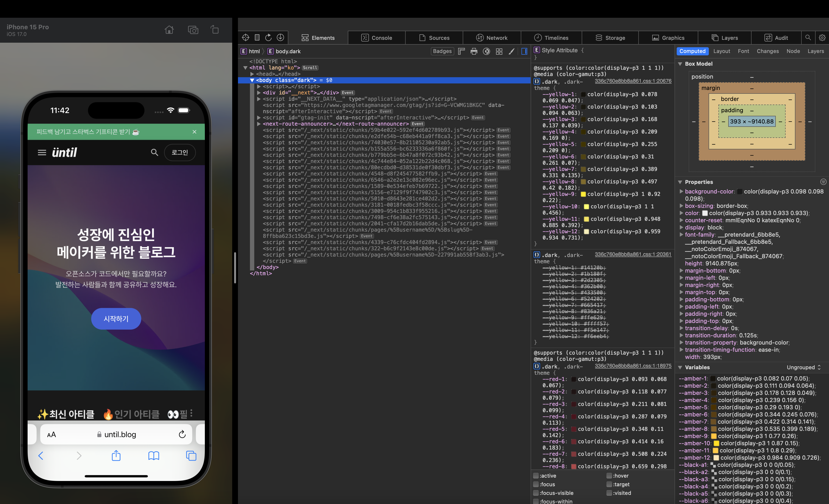Toggle the :focus-visible checkbox
The height and width of the screenshot is (504, 829).
[x=536, y=493]
